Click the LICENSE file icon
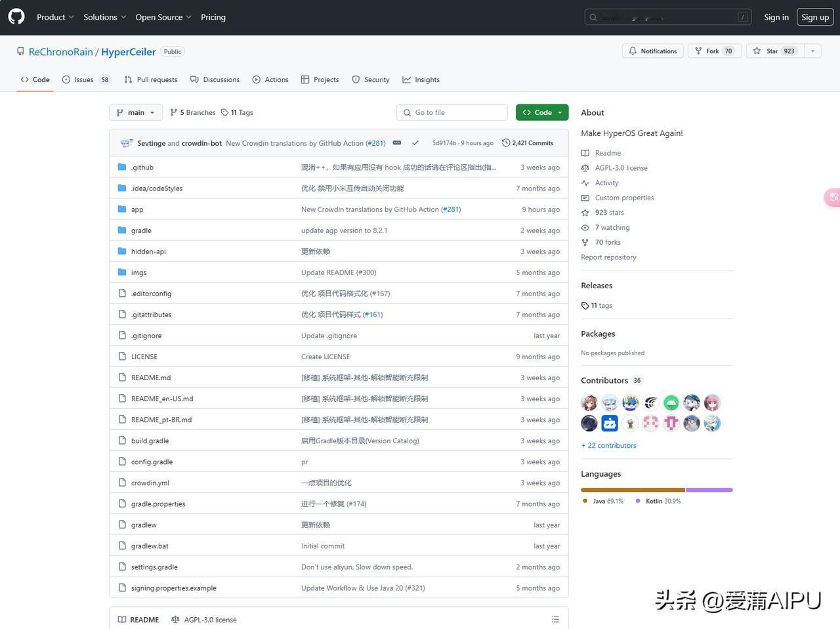840x629 pixels. [x=122, y=356]
